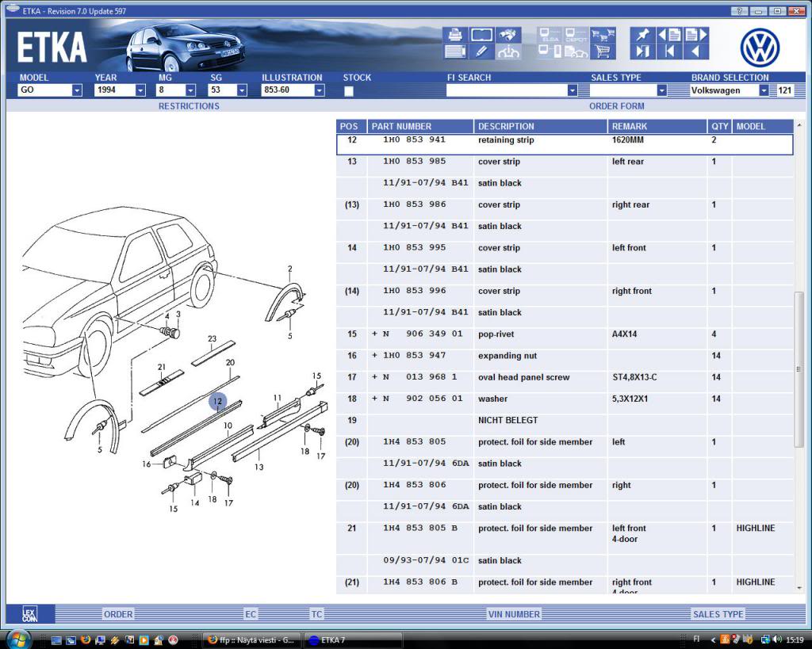Click the REMARK column header
812x649 pixels.
657,126
